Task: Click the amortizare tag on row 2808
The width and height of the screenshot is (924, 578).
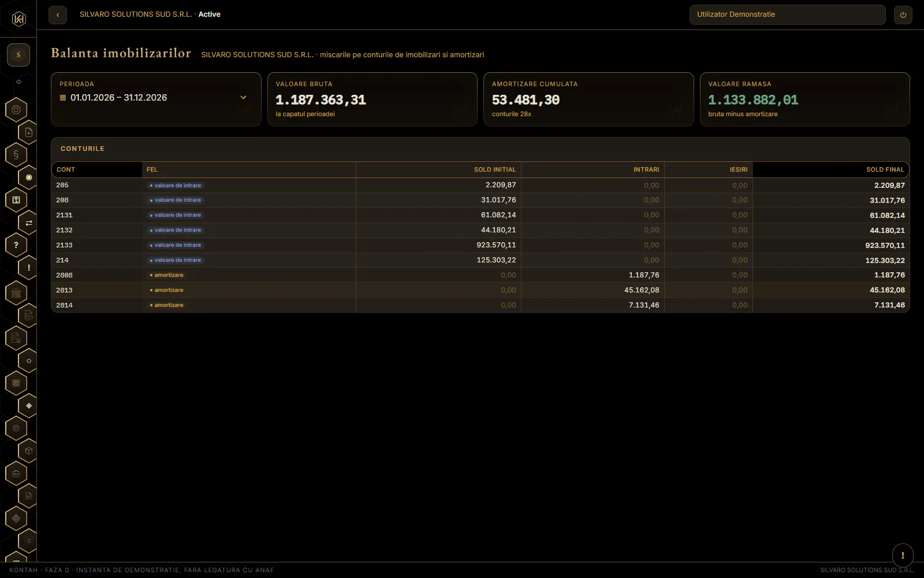Action: (x=167, y=275)
